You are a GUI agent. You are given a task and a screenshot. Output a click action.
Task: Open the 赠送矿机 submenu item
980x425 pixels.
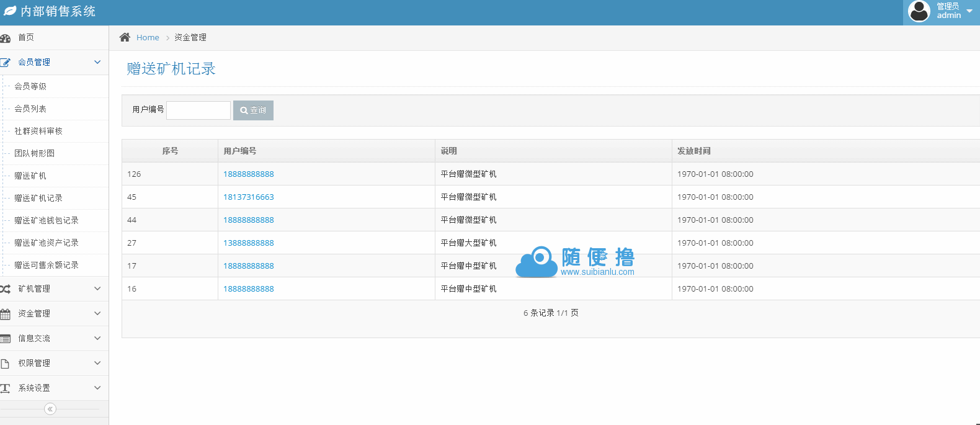point(54,176)
